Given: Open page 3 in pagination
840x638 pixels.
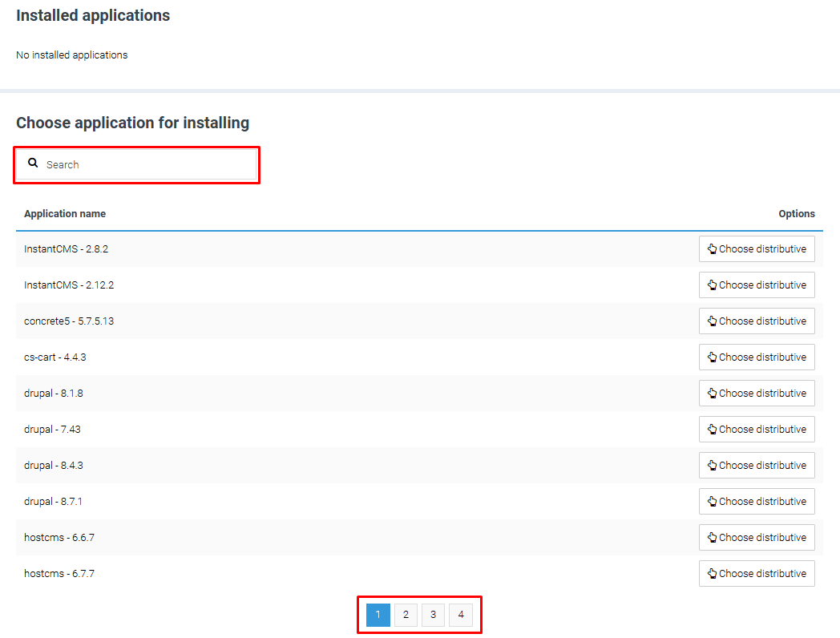Looking at the screenshot, I should [x=433, y=615].
